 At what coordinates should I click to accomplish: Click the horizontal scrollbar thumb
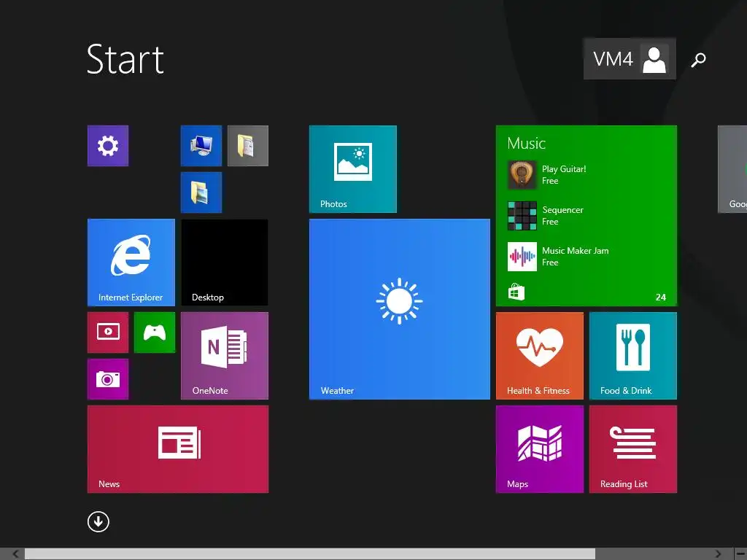point(309,554)
